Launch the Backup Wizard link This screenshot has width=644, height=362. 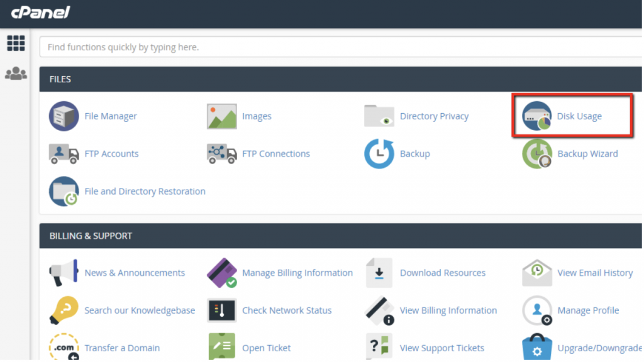tap(588, 154)
